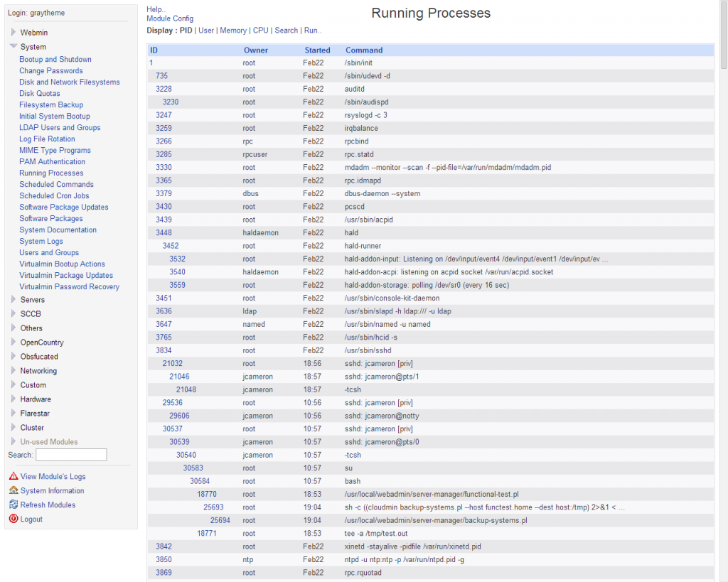This screenshot has width=728, height=582.
Task: Click the System Information house icon
Action: point(14,490)
